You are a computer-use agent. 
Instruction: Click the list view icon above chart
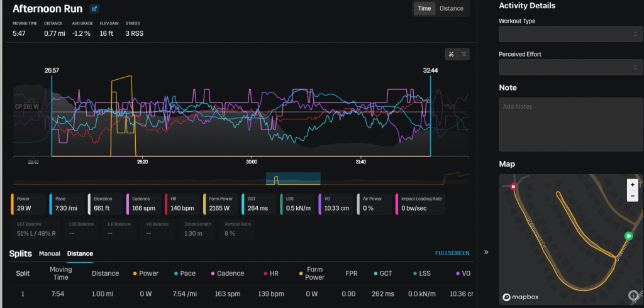click(464, 55)
